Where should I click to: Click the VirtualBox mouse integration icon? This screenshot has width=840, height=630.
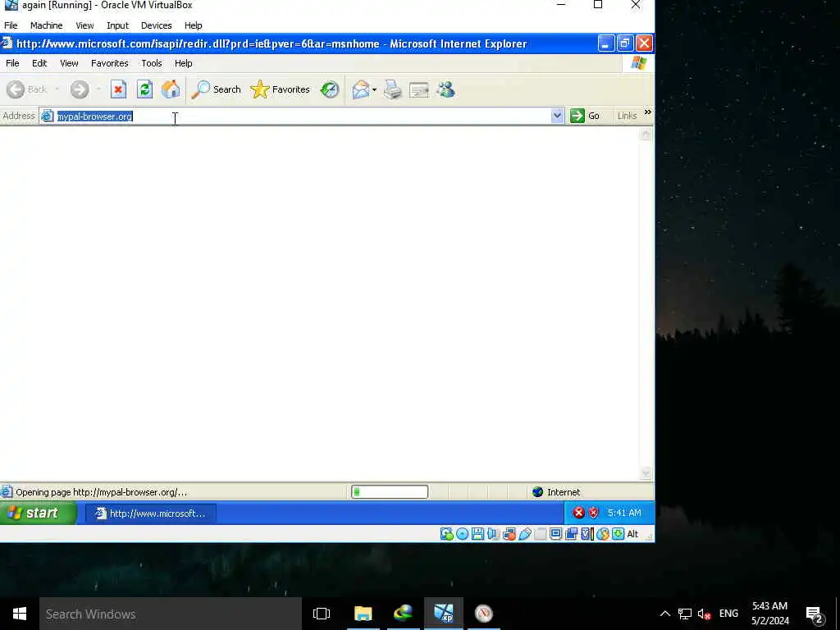(603, 533)
